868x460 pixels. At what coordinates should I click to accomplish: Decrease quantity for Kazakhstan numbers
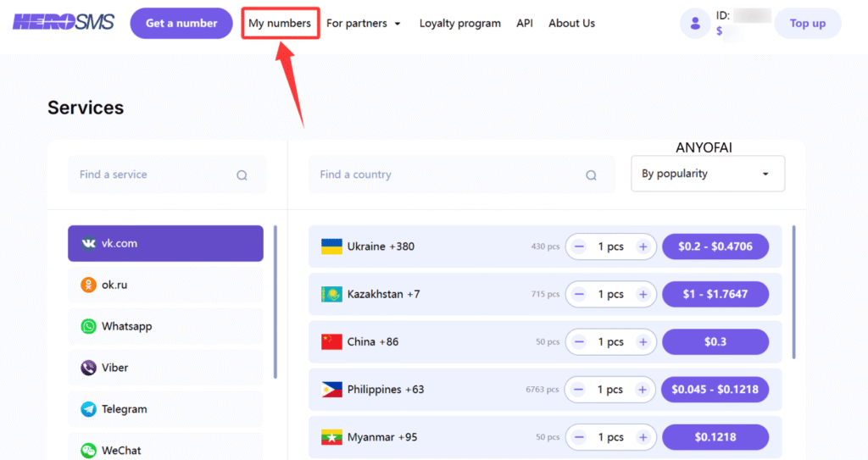click(579, 295)
